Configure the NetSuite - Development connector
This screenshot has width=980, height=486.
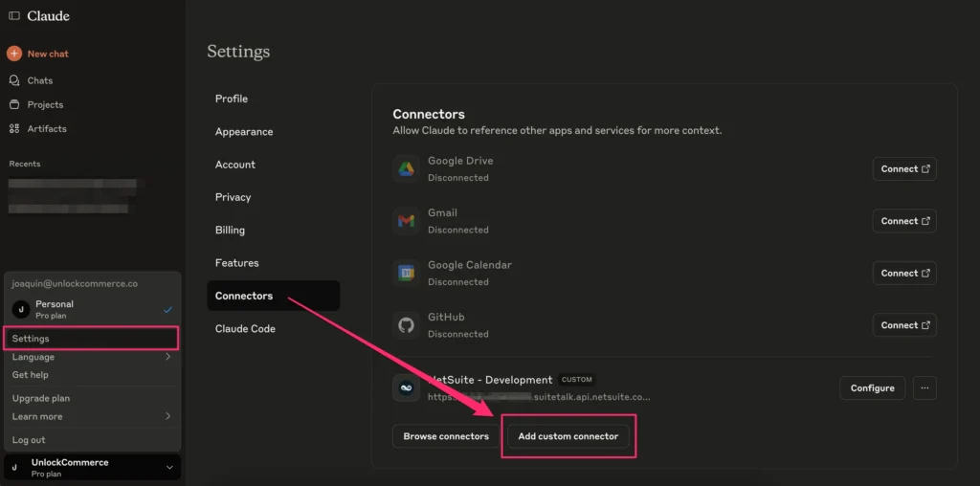tap(872, 387)
